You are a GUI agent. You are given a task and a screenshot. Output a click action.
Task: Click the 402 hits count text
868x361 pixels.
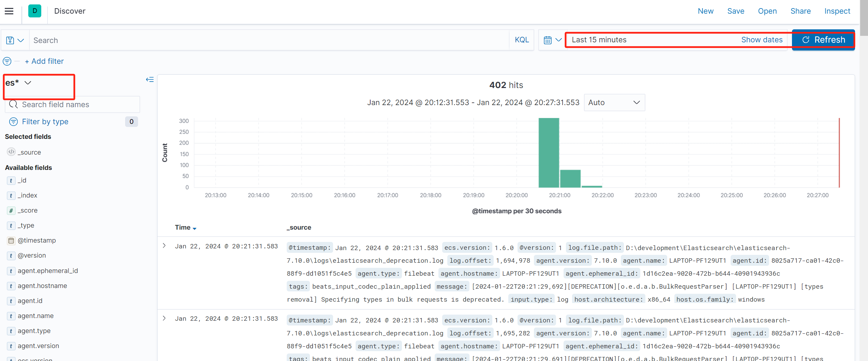tap(506, 85)
